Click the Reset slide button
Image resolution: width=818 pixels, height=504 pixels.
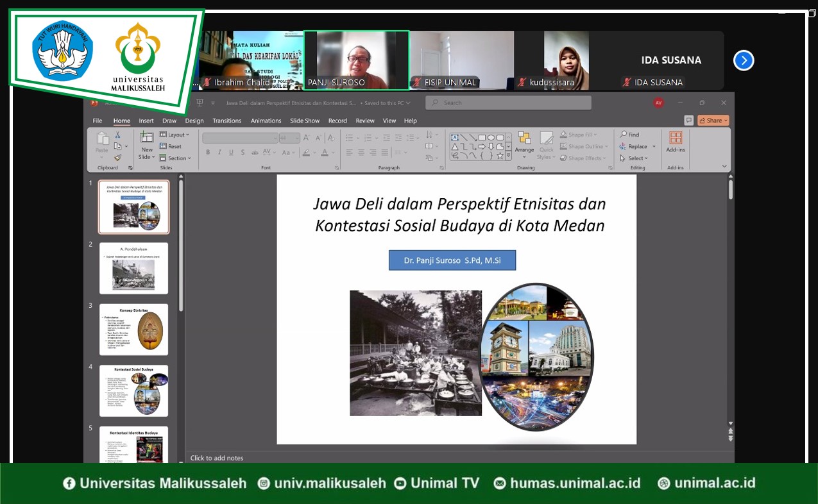point(171,147)
